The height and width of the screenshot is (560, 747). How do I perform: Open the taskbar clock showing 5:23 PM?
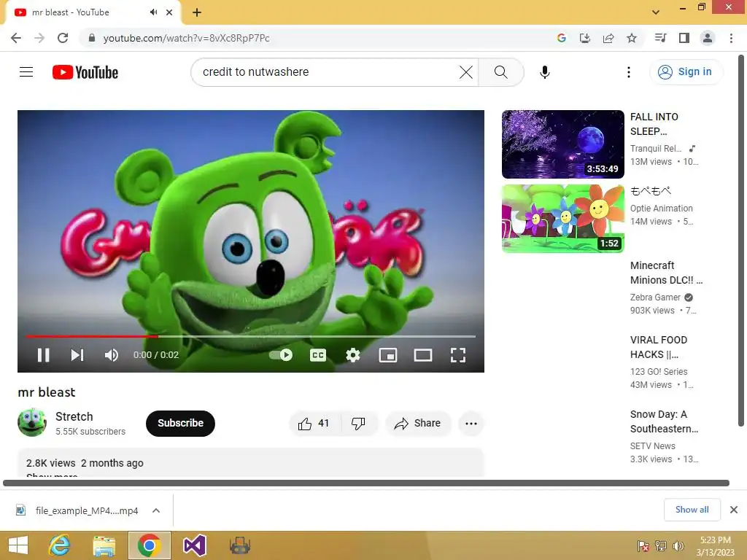(715, 545)
